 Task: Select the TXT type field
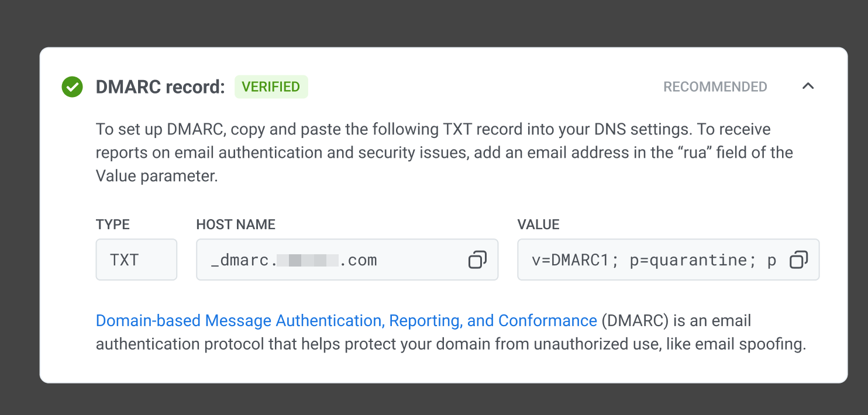[136, 260]
